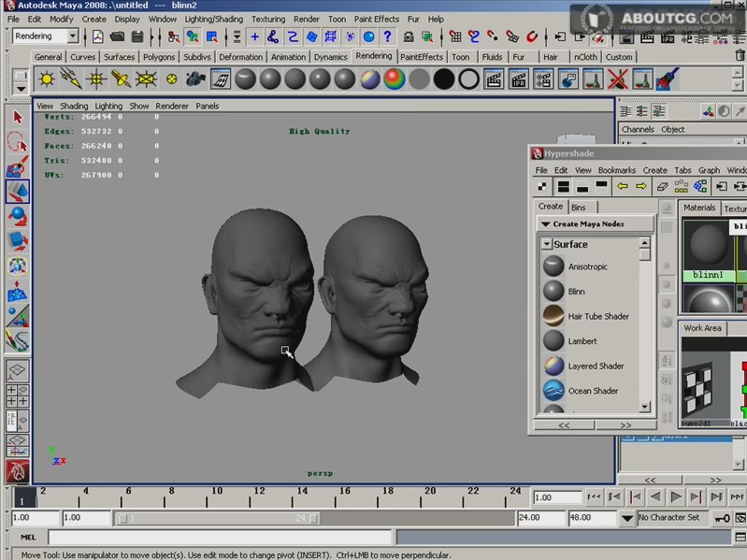Switch to Hypershade Bins tab
This screenshot has height=560, width=747.
pyautogui.click(x=579, y=208)
